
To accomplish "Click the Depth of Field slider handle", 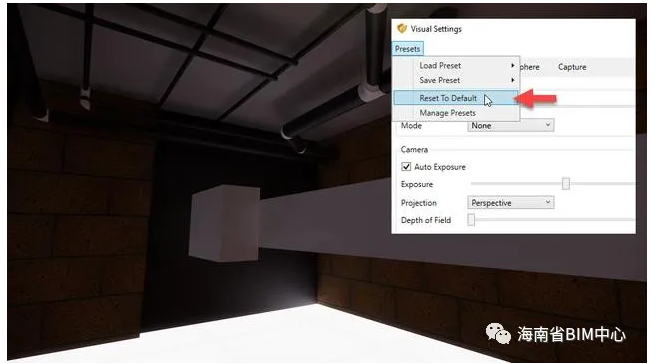I will point(471,219).
